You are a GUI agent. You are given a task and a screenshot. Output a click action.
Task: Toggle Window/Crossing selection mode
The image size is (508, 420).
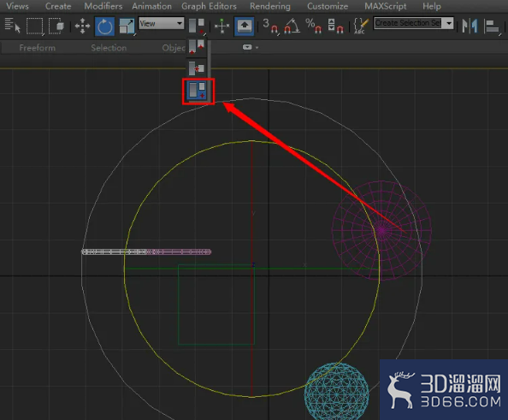56,26
